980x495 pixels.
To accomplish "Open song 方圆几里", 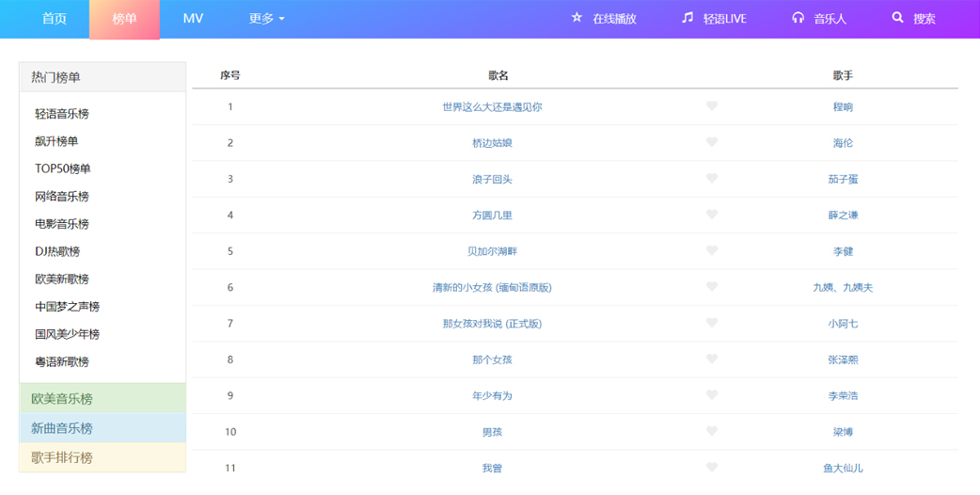I will (492, 215).
